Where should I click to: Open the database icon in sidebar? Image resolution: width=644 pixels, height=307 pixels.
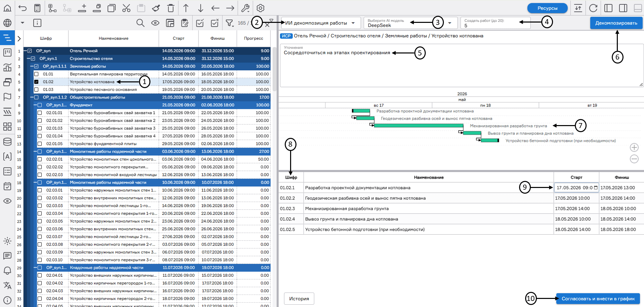pos(7,142)
